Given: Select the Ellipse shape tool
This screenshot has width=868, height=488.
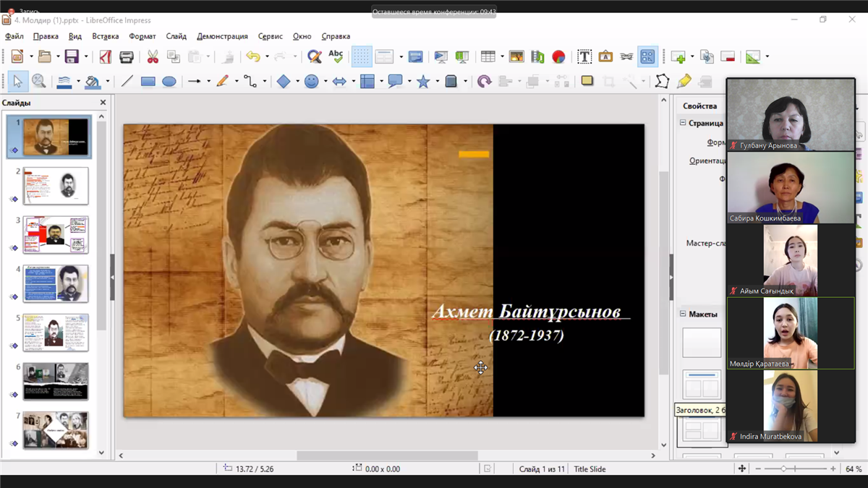Looking at the screenshot, I should [x=169, y=82].
